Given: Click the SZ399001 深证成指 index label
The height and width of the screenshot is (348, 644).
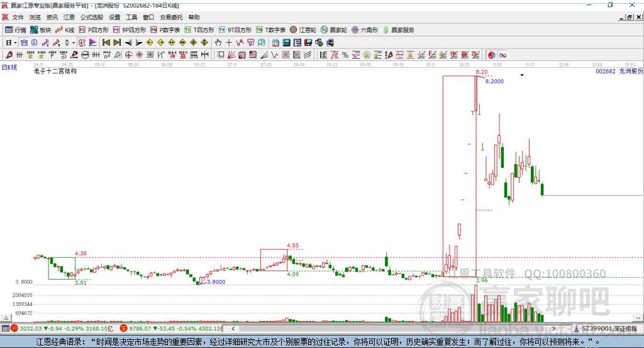Looking at the screenshot, I should point(609,329).
